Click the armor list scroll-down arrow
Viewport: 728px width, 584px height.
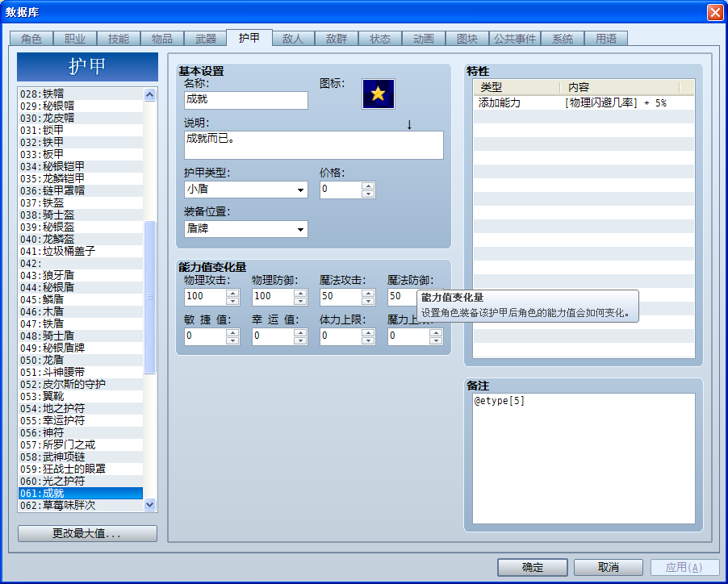[149, 505]
